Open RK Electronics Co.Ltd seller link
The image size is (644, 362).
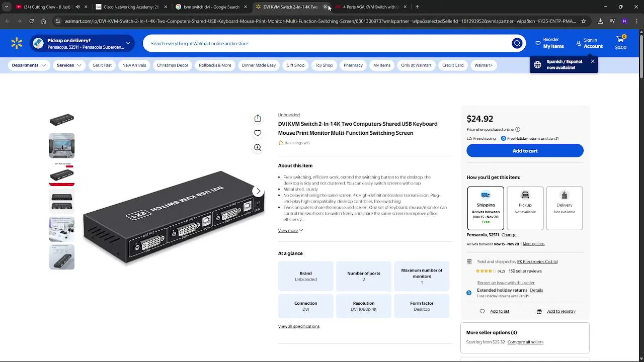(x=537, y=261)
